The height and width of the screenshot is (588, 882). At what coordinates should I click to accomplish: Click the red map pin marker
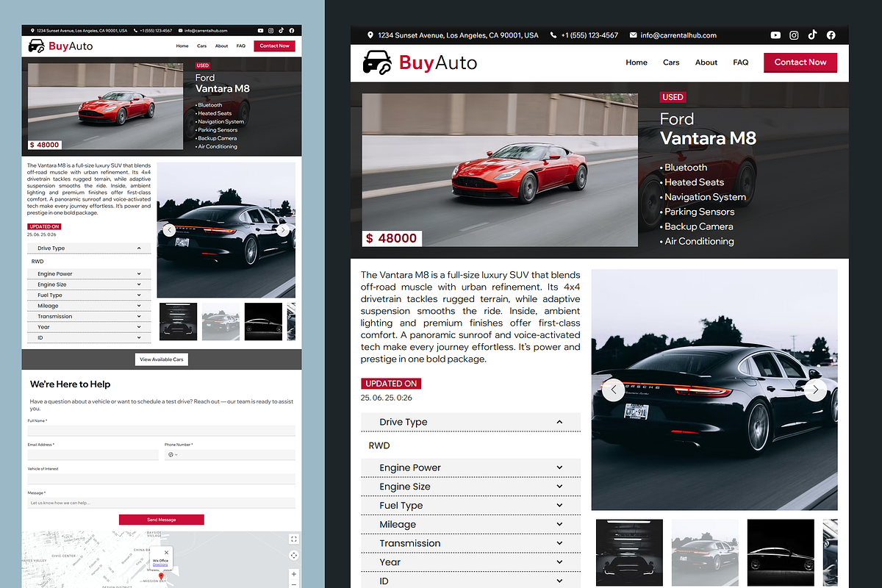click(162, 577)
